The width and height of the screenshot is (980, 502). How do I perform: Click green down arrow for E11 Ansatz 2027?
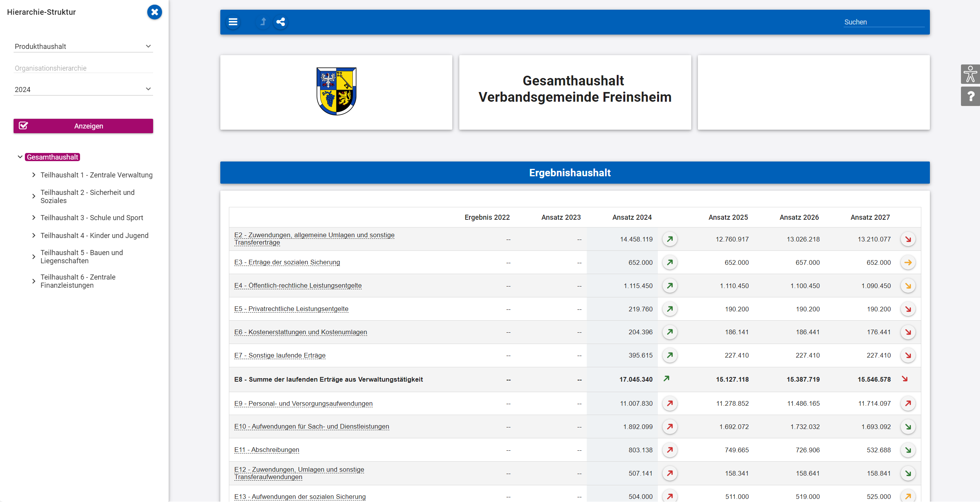click(x=908, y=450)
